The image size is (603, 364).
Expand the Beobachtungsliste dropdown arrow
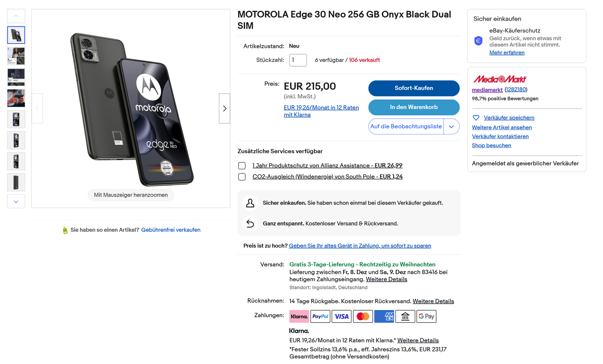[451, 127]
